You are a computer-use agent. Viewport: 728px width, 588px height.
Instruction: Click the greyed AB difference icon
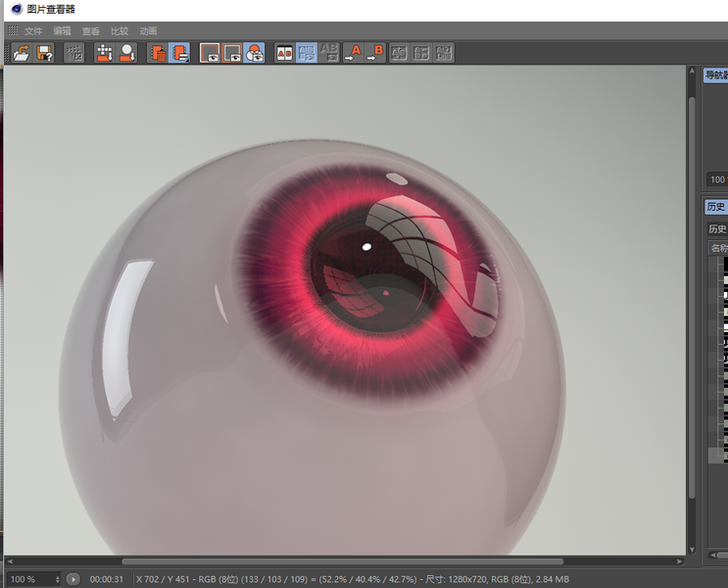click(329, 53)
